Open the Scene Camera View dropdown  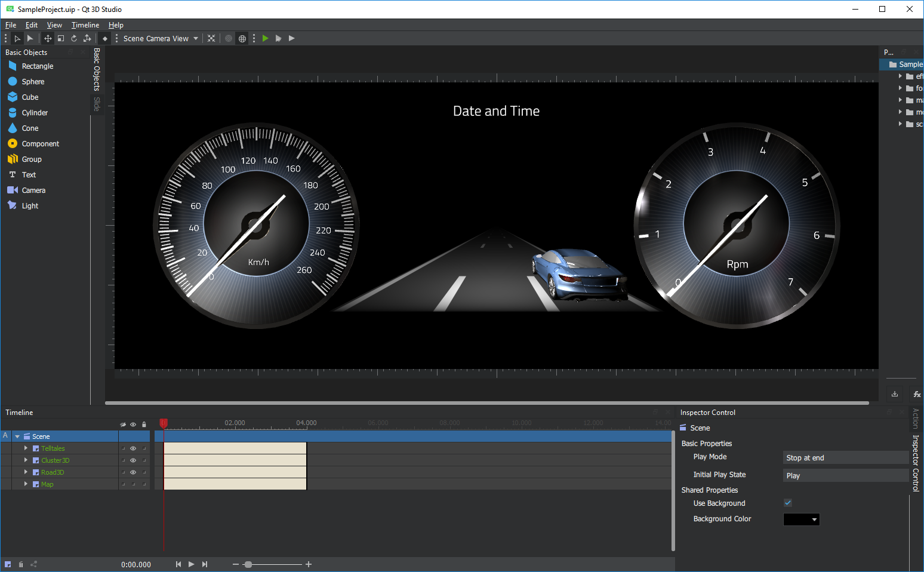[161, 38]
